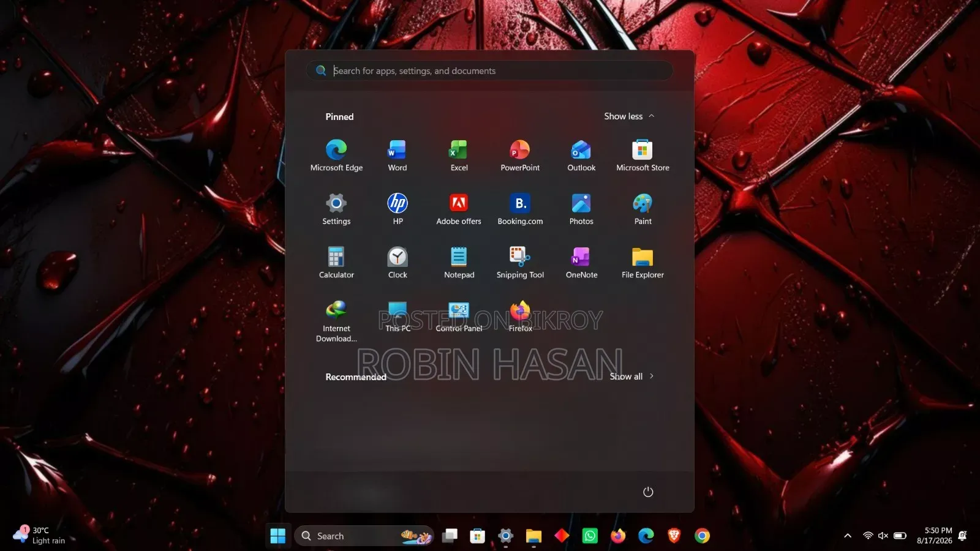
Task: Open Microsoft Edge from pinned apps
Action: click(x=336, y=155)
